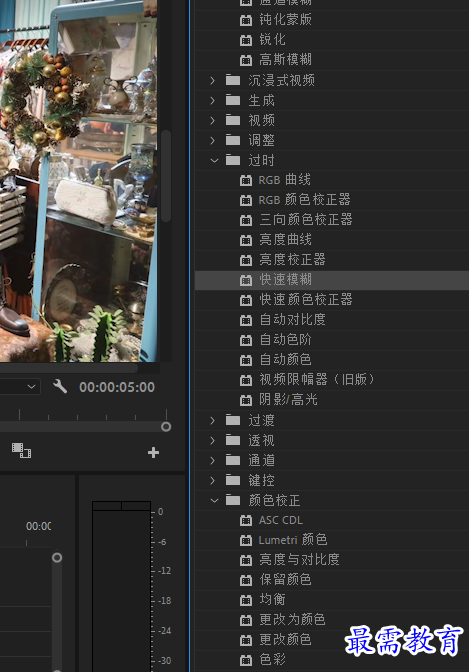Viewport: 469px width, 672px height.
Task: Select the 锐化 effect icon
Action: [x=246, y=40]
